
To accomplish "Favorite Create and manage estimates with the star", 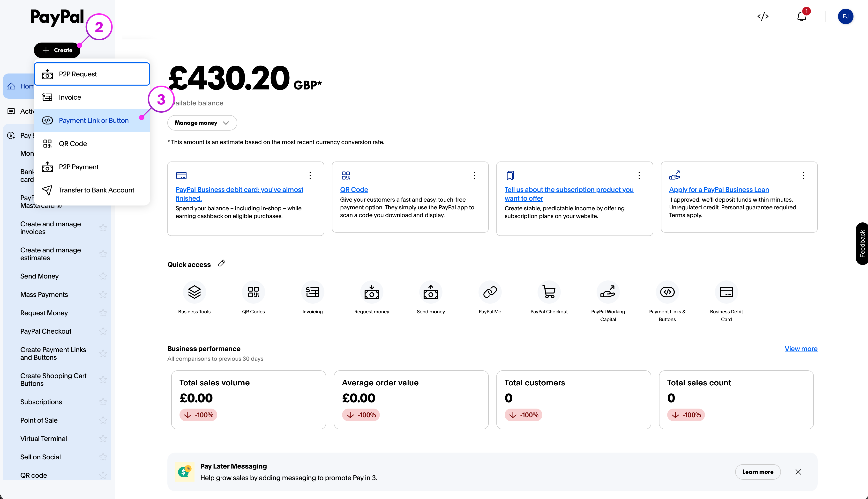I will [103, 254].
